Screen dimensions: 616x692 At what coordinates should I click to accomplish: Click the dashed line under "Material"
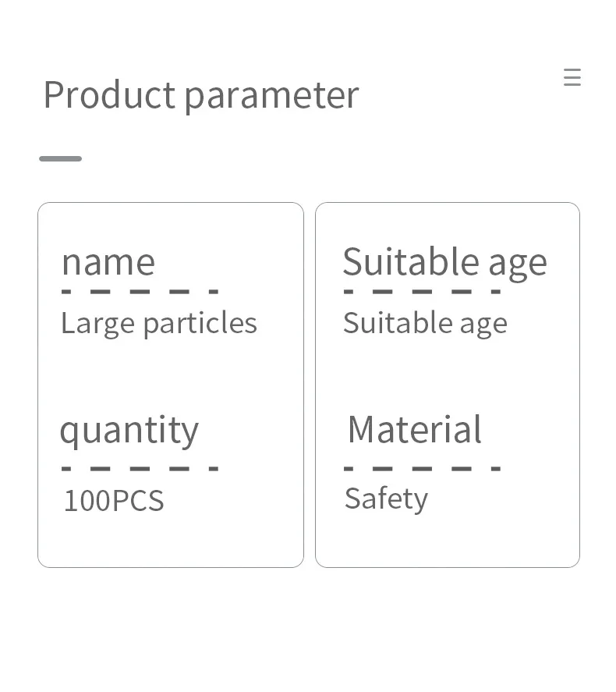pos(422,469)
